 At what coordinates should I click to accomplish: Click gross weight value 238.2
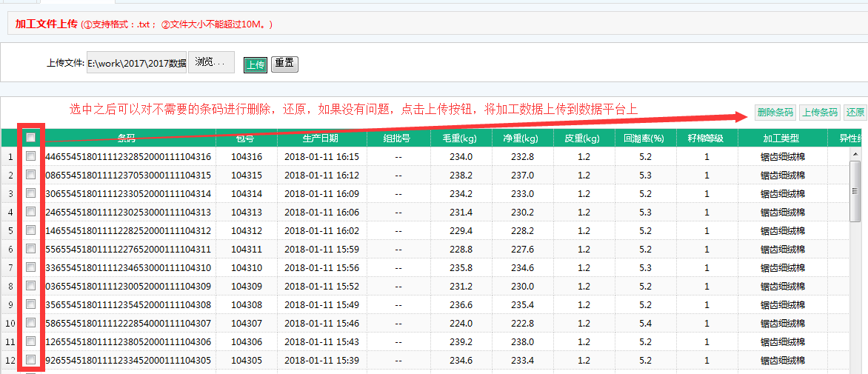[x=461, y=176]
